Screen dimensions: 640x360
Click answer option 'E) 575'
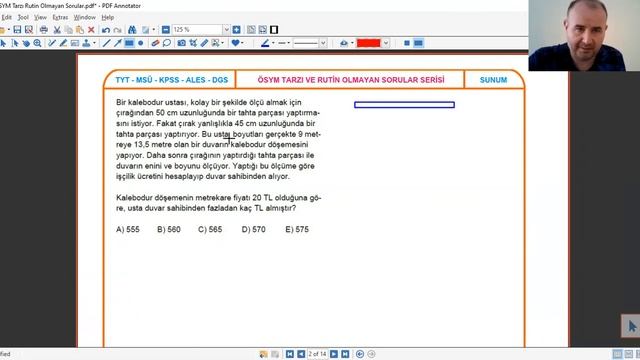pos(297,229)
